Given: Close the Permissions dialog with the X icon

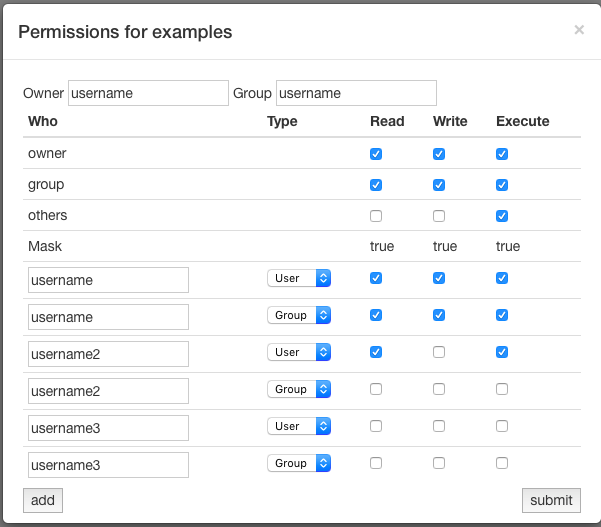Looking at the screenshot, I should (x=579, y=30).
